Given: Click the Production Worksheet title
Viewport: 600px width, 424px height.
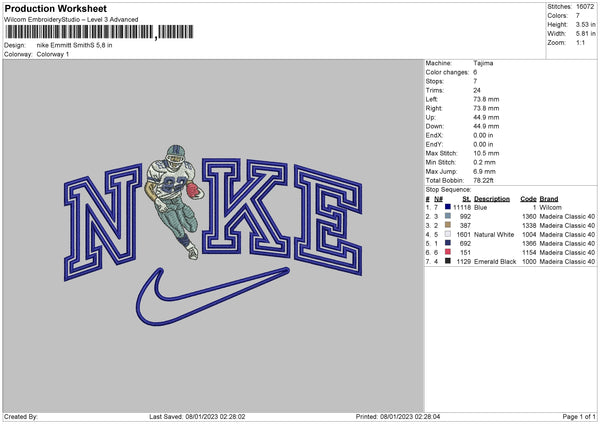Looking at the screenshot, I should 55,8.
